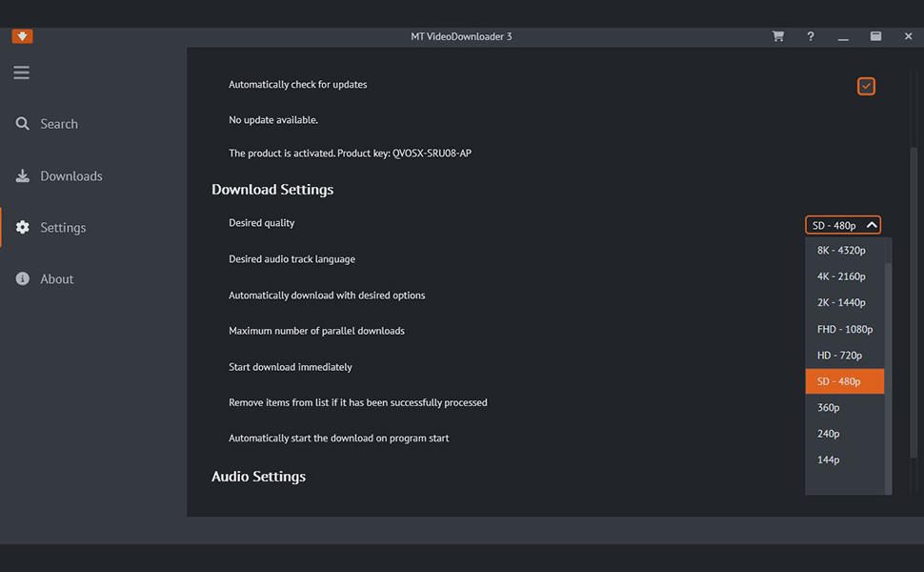This screenshot has width=924, height=572.
Task: Pick 144p quality option
Action: point(844,460)
